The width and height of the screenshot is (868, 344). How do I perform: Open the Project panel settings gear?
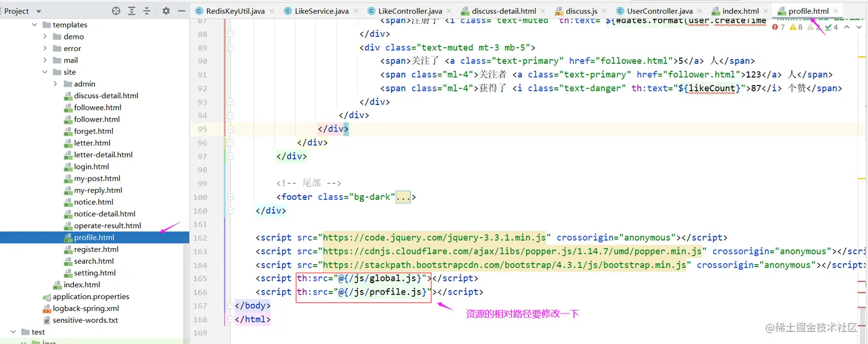(166, 11)
